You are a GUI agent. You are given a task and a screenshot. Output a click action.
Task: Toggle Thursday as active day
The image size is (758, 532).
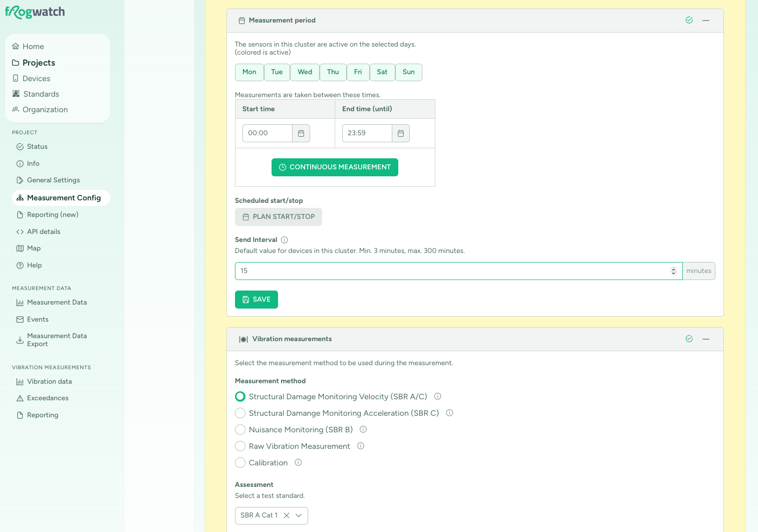333,72
